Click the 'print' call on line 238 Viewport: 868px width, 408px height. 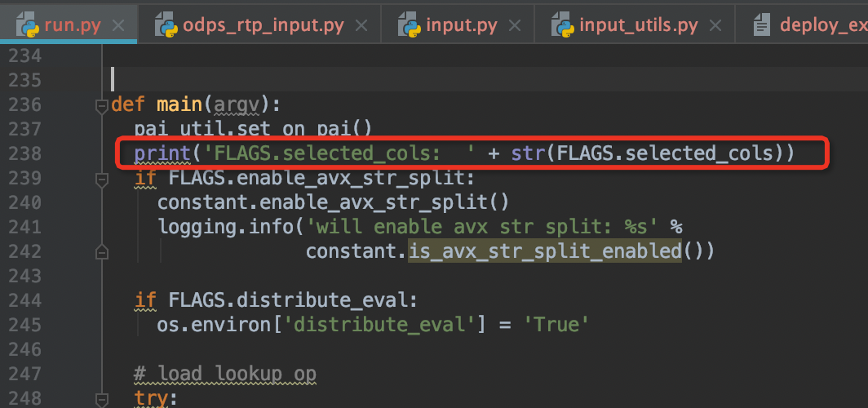(x=163, y=154)
